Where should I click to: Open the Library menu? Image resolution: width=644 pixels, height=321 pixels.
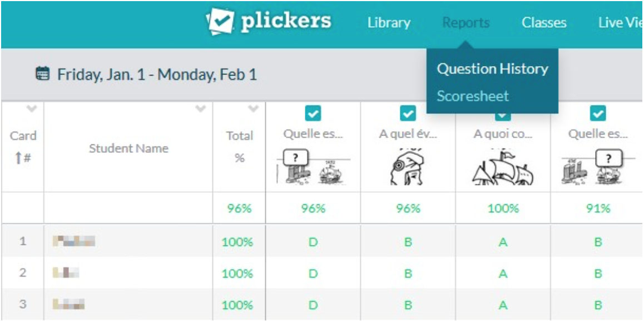point(389,23)
